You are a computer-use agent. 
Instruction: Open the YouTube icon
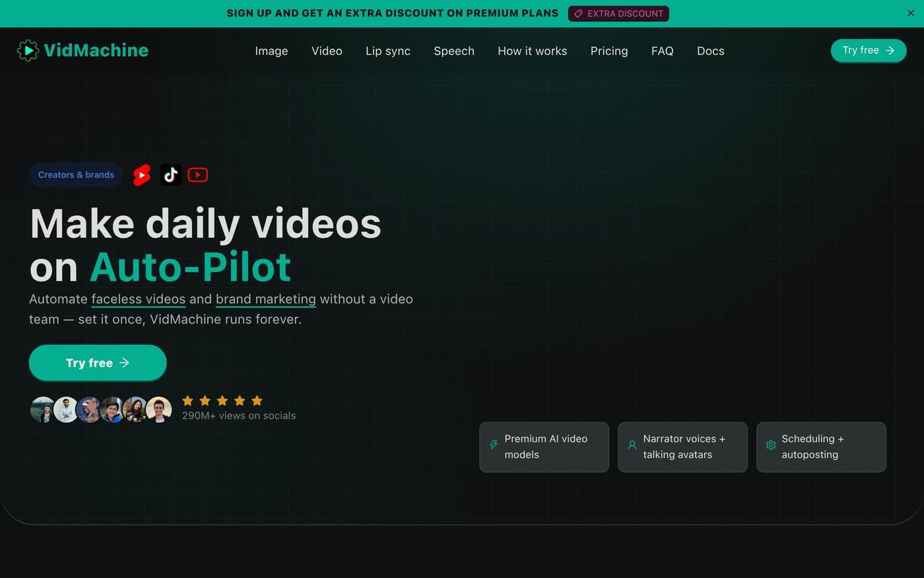pos(198,175)
